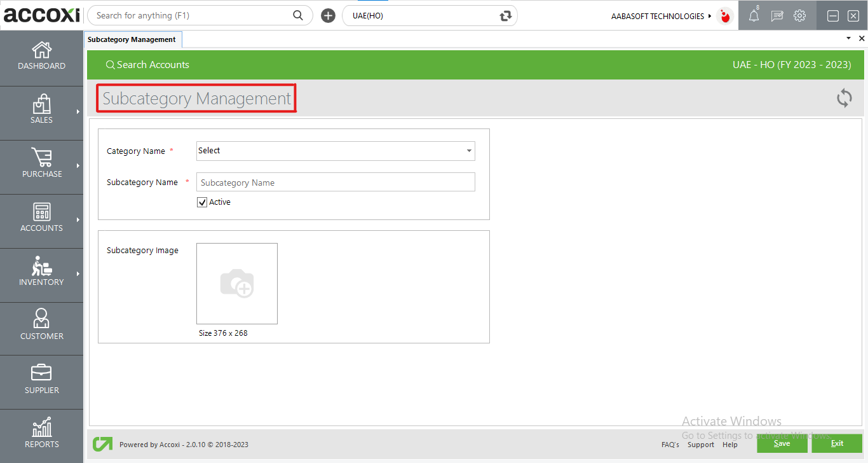This screenshot has width=868, height=463.
Task: Go to the Dashboard menu
Action: tap(41, 58)
